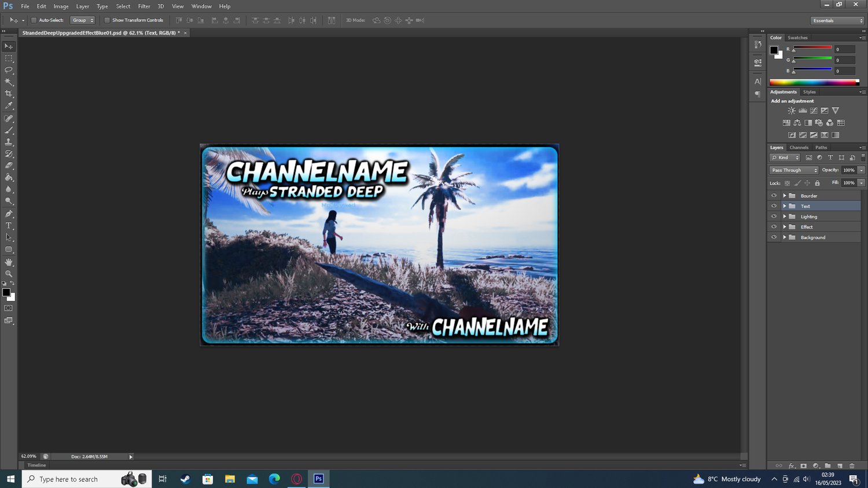Enable Show Transform Controls checkbox
This screenshot has height=488, width=868.
[107, 20]
